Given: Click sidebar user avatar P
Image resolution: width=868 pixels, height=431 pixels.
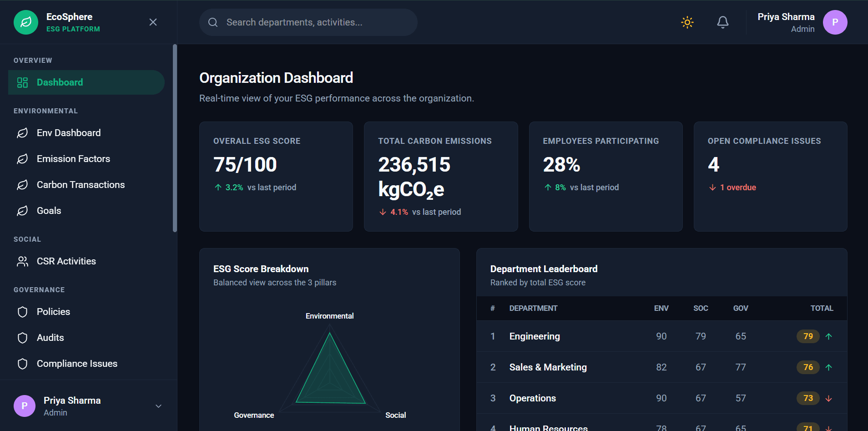Looking at the screenshot, I should click(25, 406).
